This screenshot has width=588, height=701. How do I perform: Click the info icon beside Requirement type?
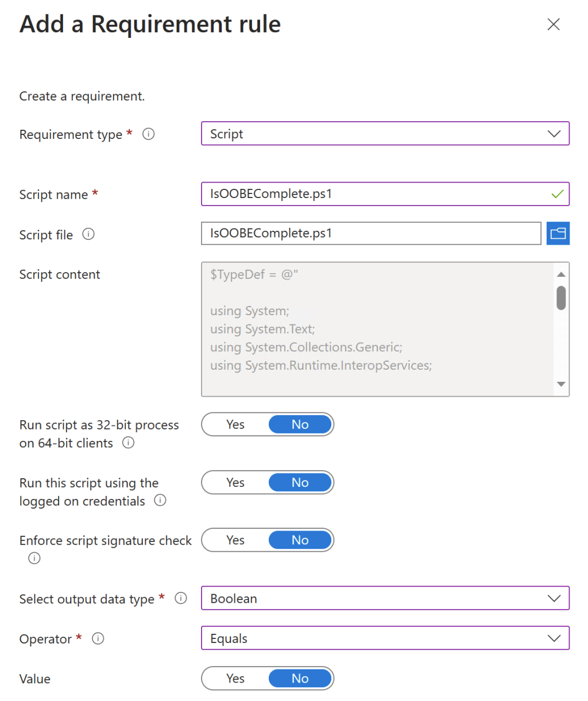pyautogui.click(x=149, y=134)
